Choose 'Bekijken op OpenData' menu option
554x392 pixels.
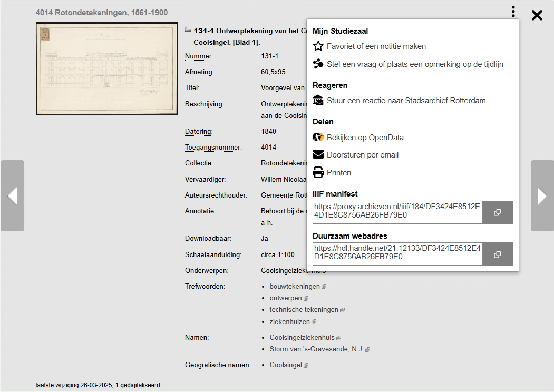(365, 138)
